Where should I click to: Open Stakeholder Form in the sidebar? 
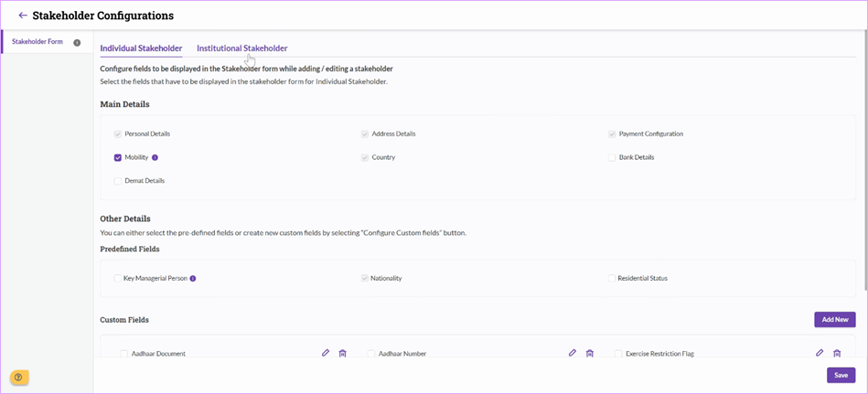(x=38, y=41)
